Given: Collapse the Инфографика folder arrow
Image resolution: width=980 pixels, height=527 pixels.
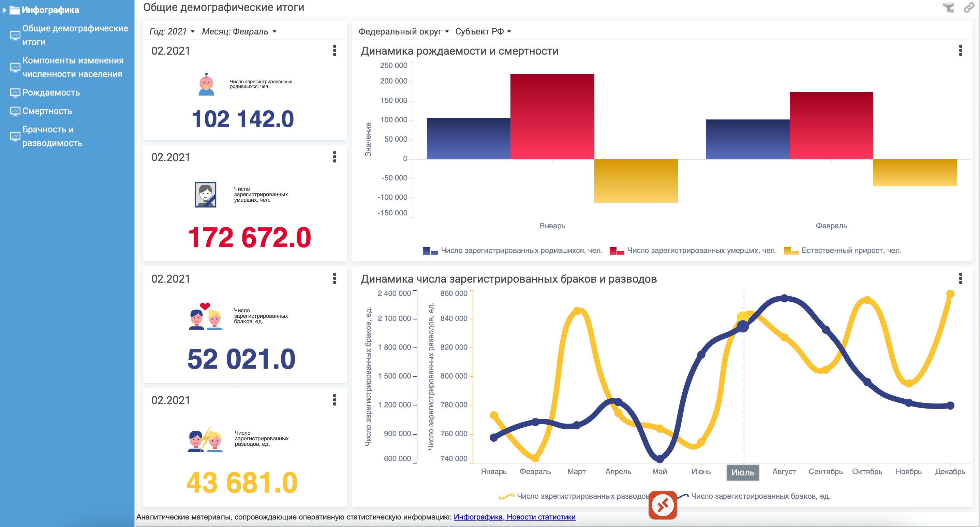Looking at the screenshot, I should (4, 10).
